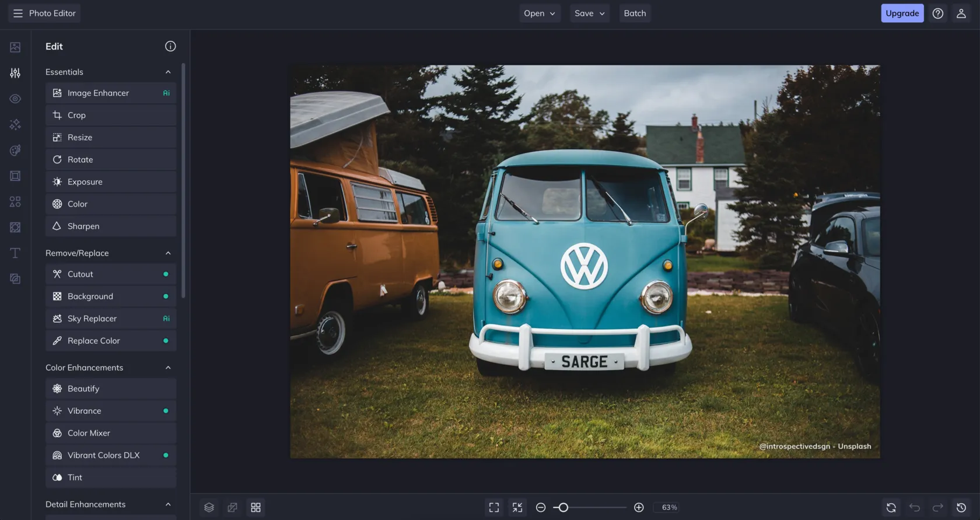Viewport: 980px width, 520px height.
Task: Collapse the Color Enhancements section
Action: click(x=168, y=368)
